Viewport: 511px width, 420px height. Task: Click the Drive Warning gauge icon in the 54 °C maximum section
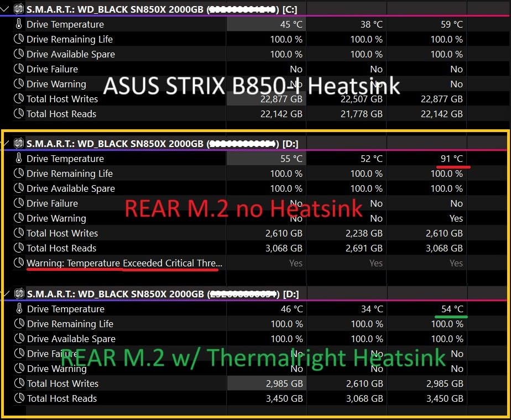tap(19, 368)
